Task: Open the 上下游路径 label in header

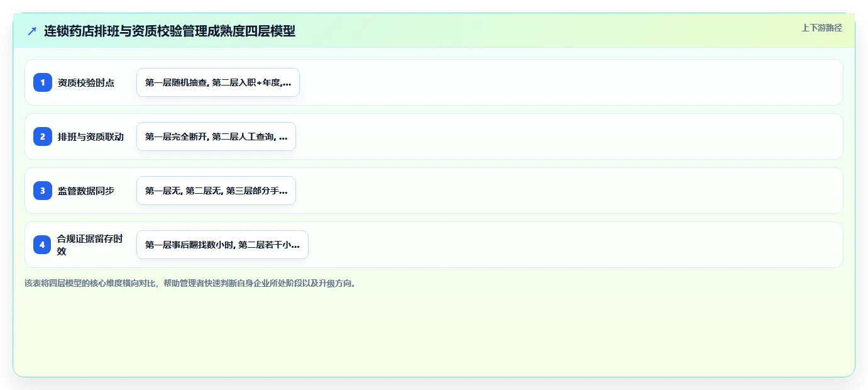Action: point(821,28)
